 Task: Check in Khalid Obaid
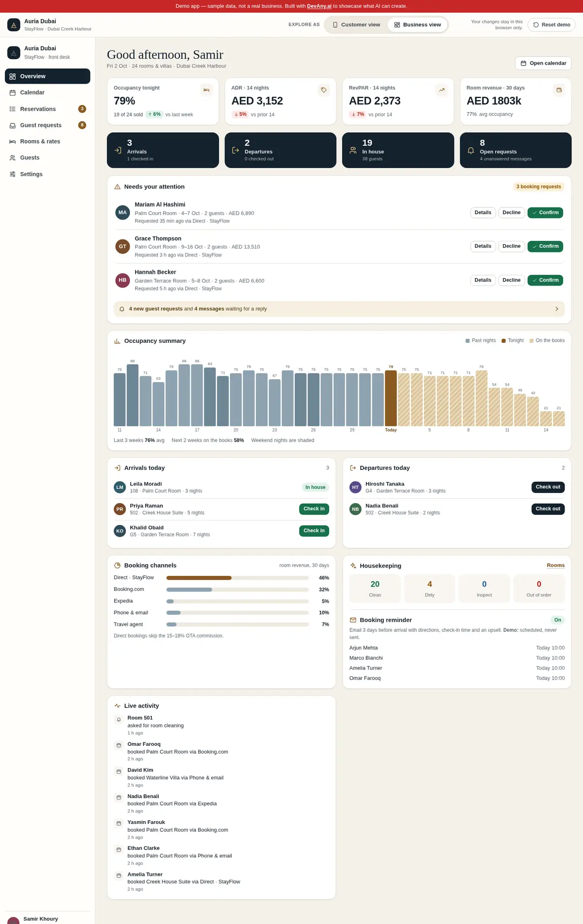pyautogui.click(x=314, y=531)
